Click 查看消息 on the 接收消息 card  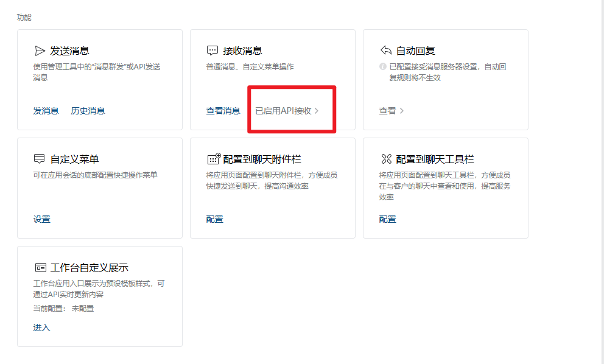222,111
